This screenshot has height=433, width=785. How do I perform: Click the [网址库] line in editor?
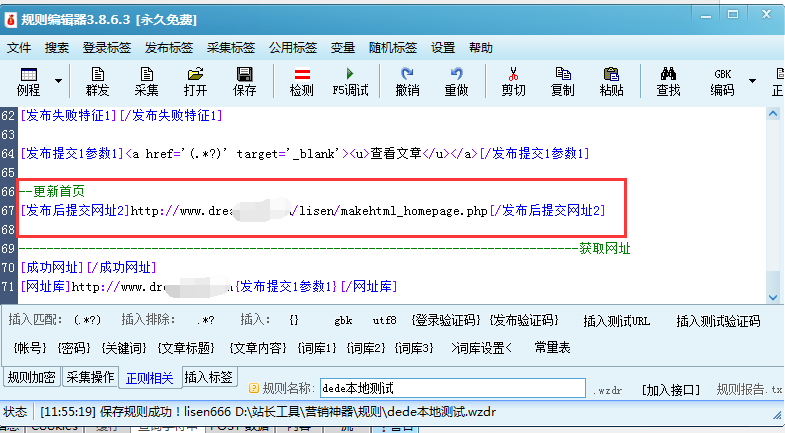tap(209, 286)
